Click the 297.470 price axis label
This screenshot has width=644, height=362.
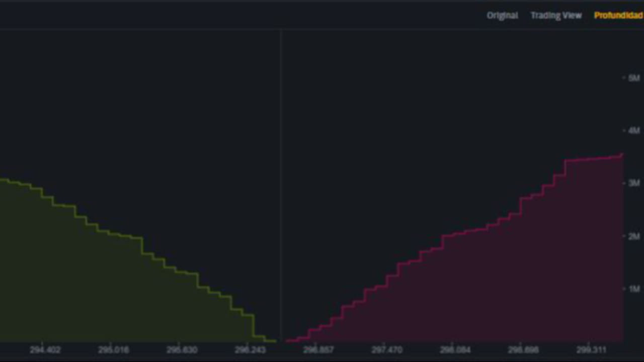[385, 349]
